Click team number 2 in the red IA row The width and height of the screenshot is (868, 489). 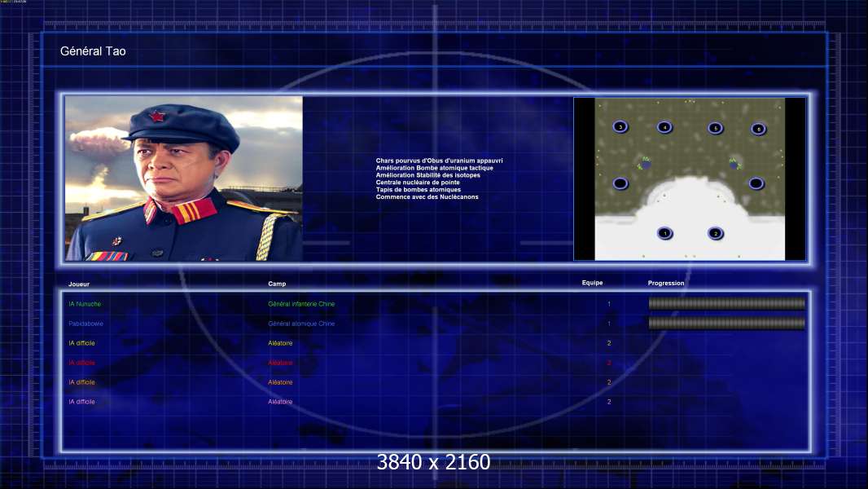(609, 363)
